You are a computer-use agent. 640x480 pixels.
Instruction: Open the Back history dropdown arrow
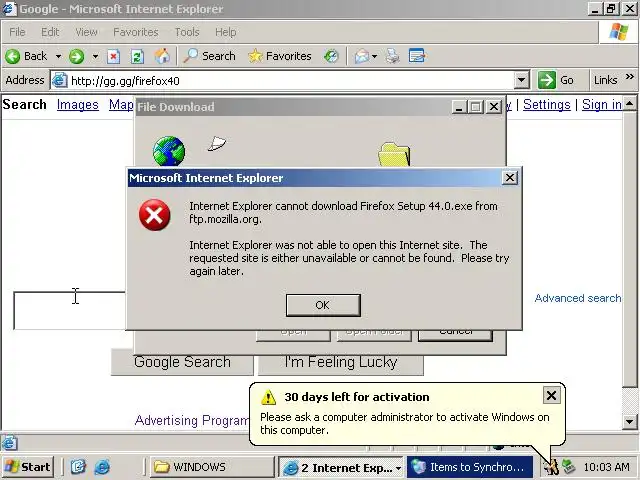pos(58,56)
